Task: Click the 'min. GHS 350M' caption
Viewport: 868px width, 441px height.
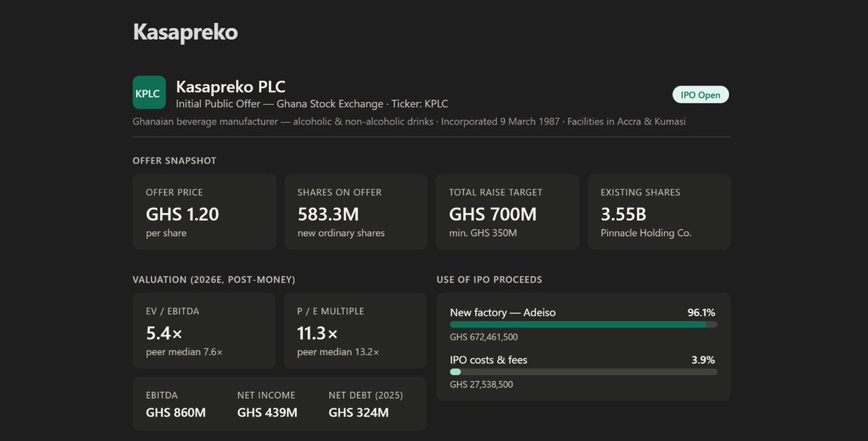Action: pos(483,233)
